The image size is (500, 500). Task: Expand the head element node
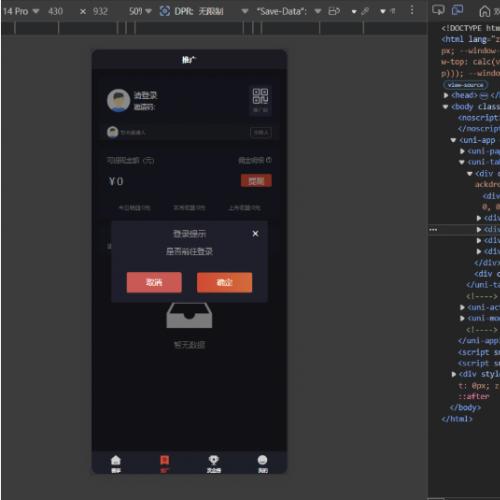(446, 96)
